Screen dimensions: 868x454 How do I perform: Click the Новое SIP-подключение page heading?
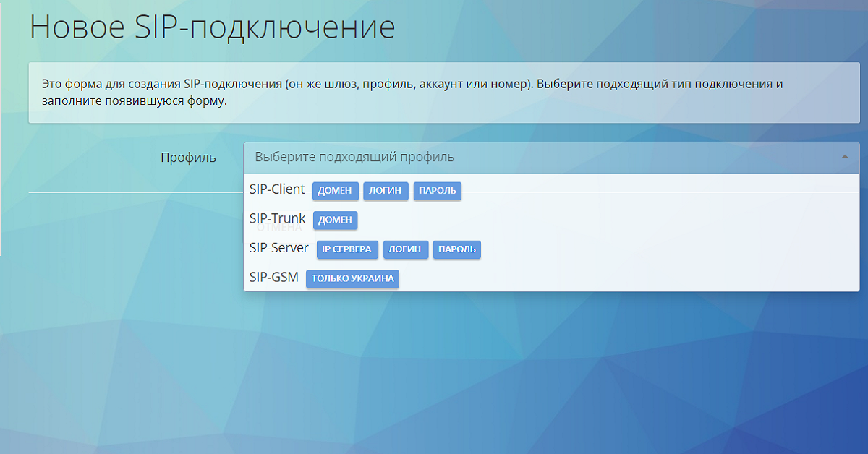213,27
